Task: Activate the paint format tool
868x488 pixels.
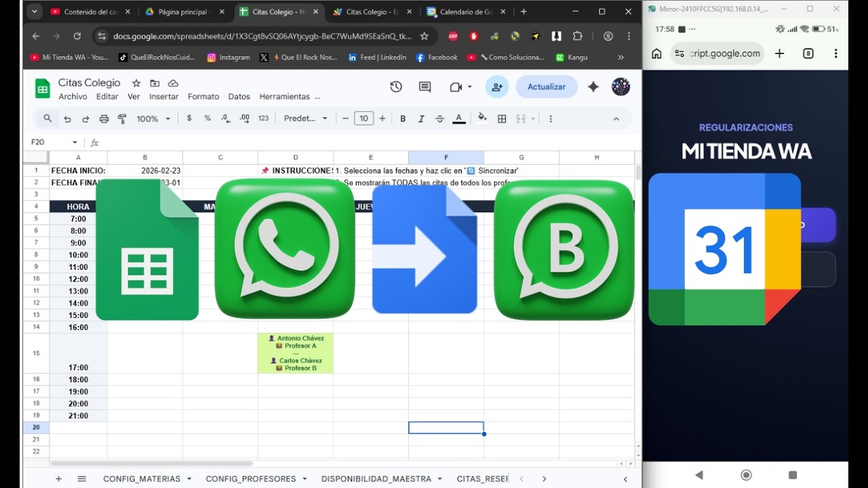Action: point(122,119)
